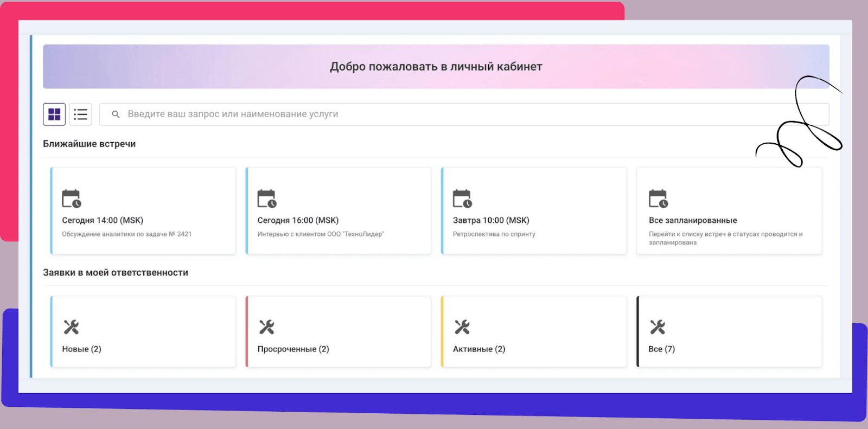Switch to list view layout
Screen dimensions: 868x429
(80, 114)
